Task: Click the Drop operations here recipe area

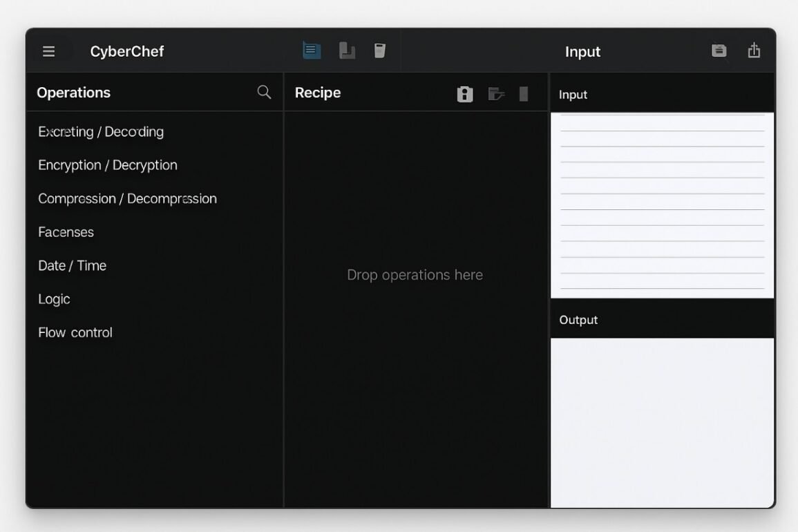Action: [x=415, y=274]
